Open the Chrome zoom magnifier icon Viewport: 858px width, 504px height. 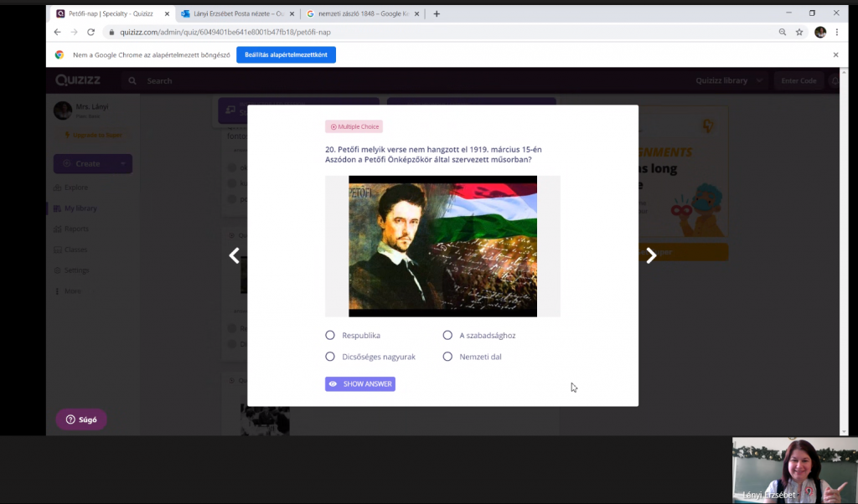point(783,33)
